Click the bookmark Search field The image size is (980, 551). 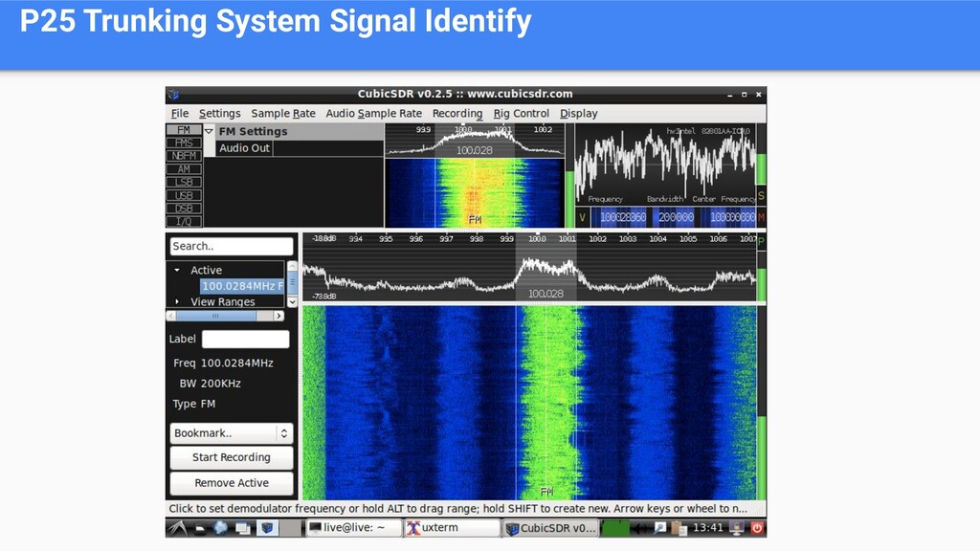232,246
